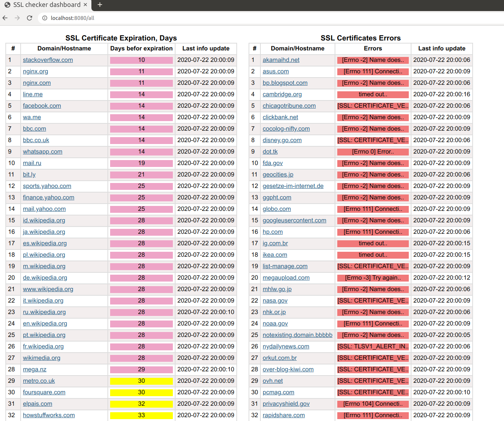Click '[SSL: TLSV1_ALERT_IN..' error for nydailynews.com
The height and width of the screenshot is (421, 504).
pyautogui.click(x=373, y=347)
